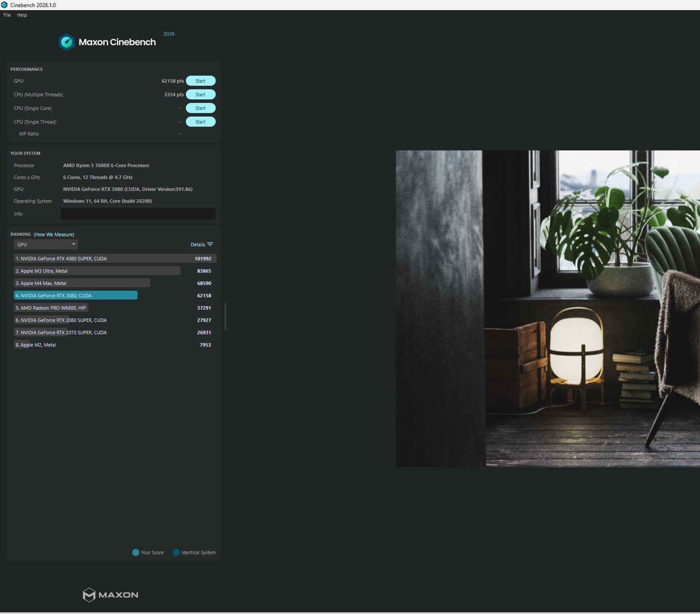
Task: Open the Help menu
Action: pyautogui.click(x=22, y=15)
